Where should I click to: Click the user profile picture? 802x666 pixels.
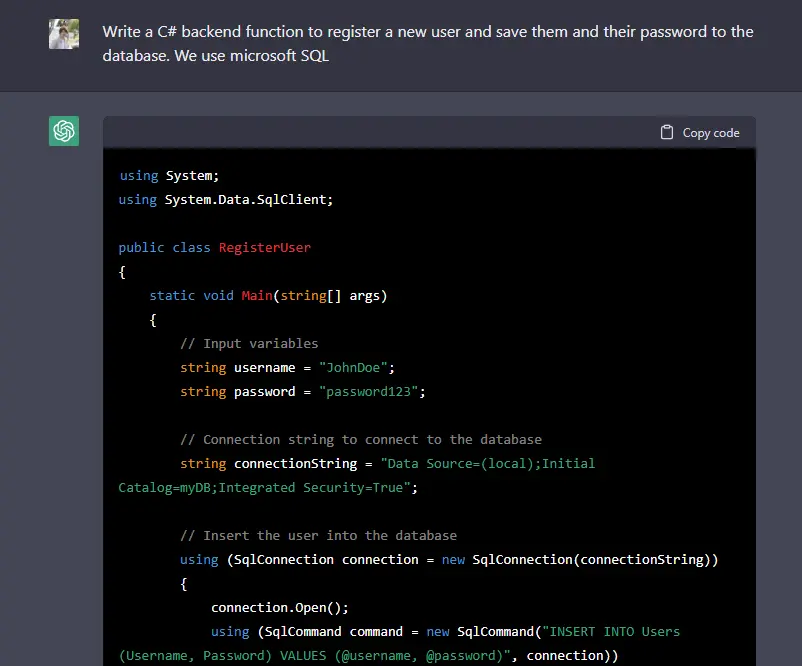coord(64,34)
